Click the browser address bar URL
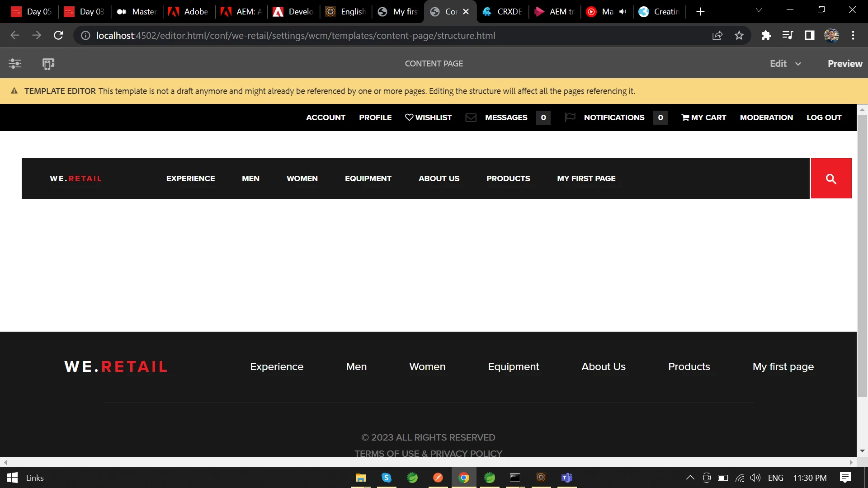 (296, 35)
